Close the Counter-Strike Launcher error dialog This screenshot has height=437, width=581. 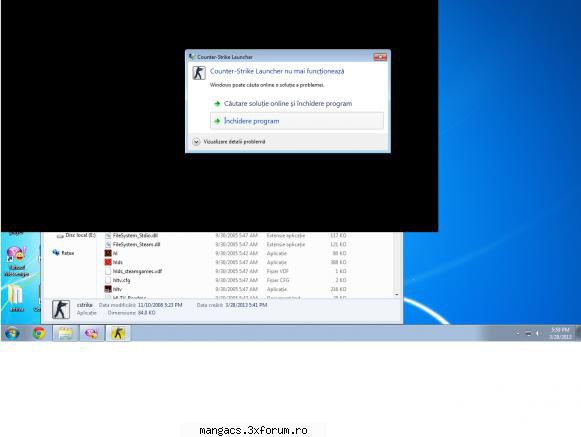(380, 57)
